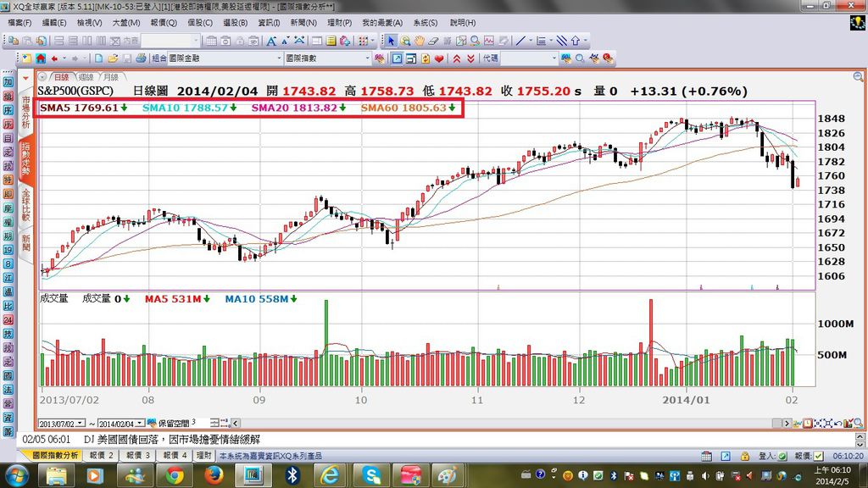The image size is (868, 488).
Task: Open the 2013/07/02 start date dropdown
Action: [x=79, y=421]
